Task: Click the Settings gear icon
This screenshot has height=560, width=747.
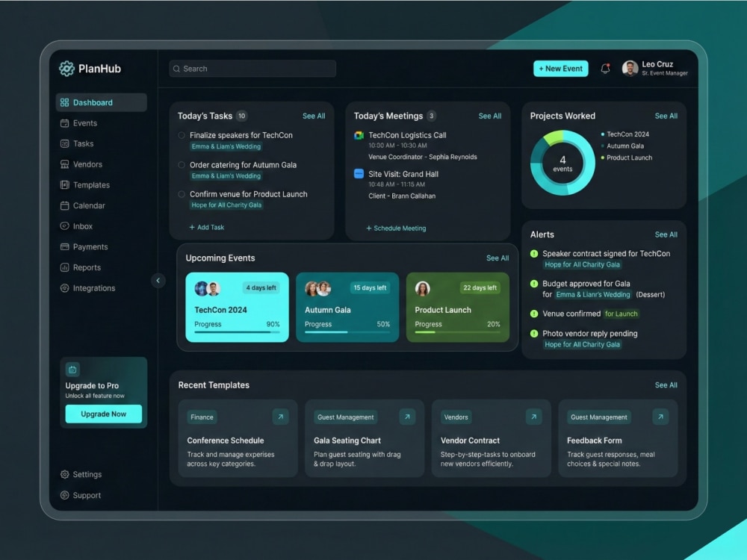Action: (64, 474)
